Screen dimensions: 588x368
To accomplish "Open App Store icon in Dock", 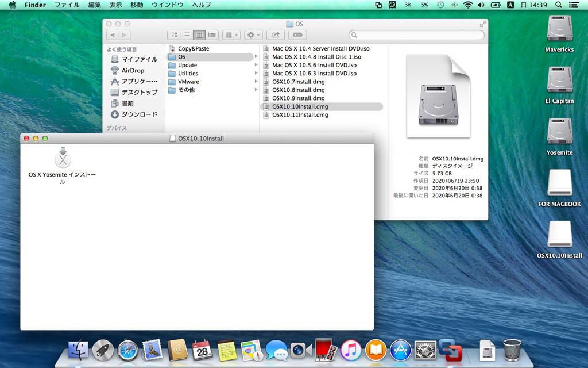I will pyautogui.click(x=400, y=350).
